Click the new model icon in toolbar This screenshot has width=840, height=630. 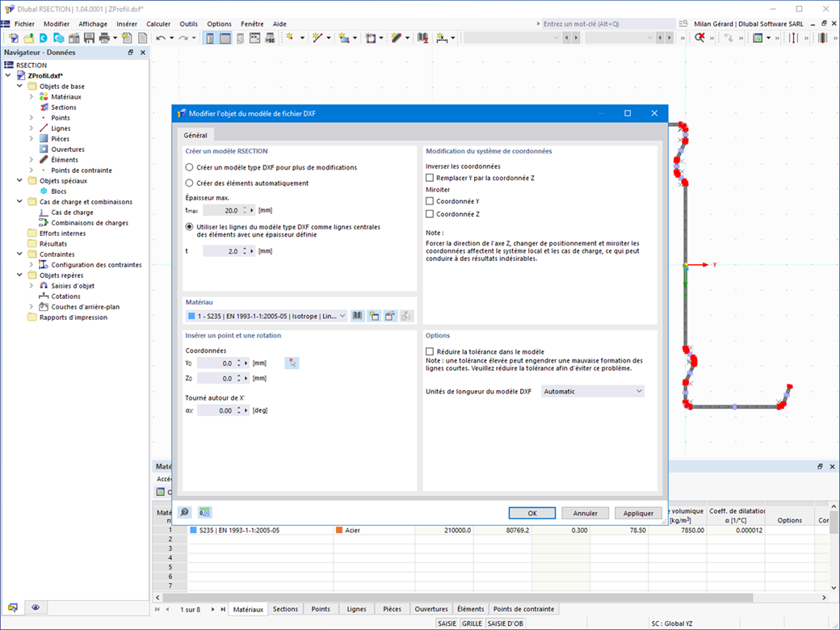[x=14, y=38]
